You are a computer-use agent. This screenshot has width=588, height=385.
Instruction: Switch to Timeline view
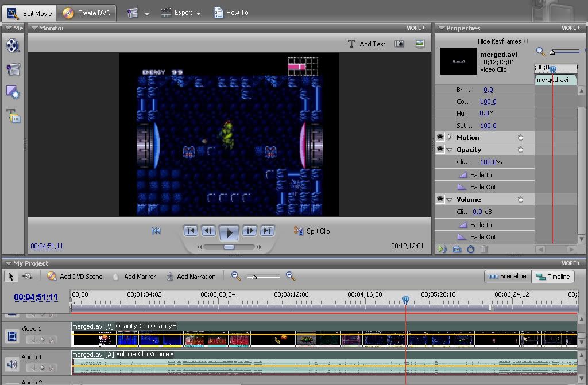pyautogui.click(x=553, y=277)
